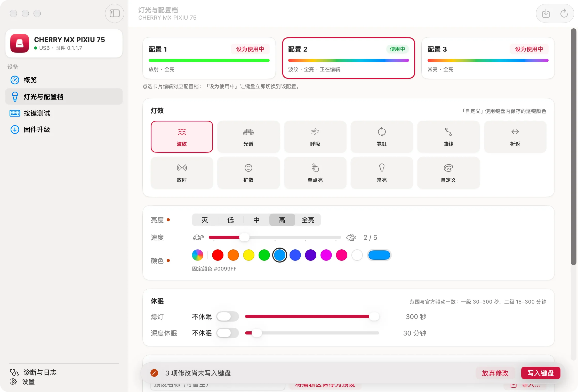Choose the 呼吸 breathing effect
This screenshot has width=578, height=392.
315,137
